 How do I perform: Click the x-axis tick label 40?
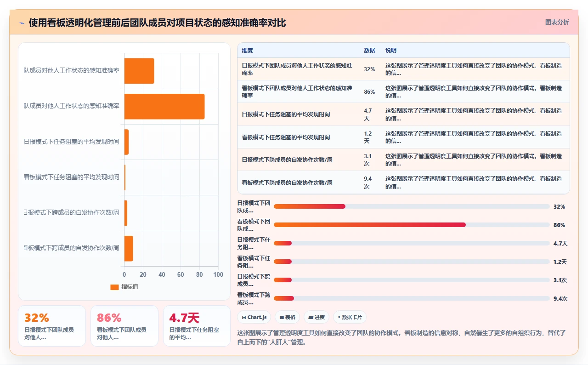pos(162,274)
